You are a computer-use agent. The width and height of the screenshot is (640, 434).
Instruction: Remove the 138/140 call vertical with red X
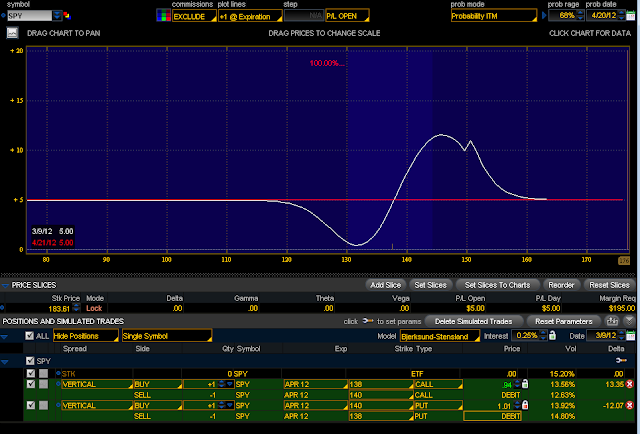[x=630, y=384]
